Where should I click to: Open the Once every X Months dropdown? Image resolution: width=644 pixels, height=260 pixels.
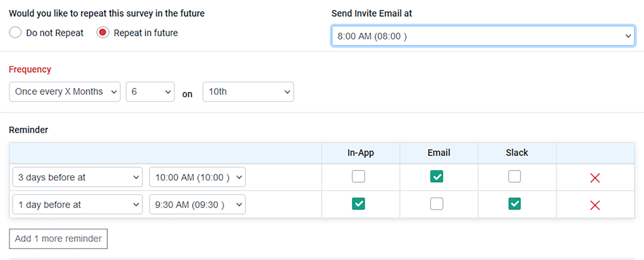[65, 92]
